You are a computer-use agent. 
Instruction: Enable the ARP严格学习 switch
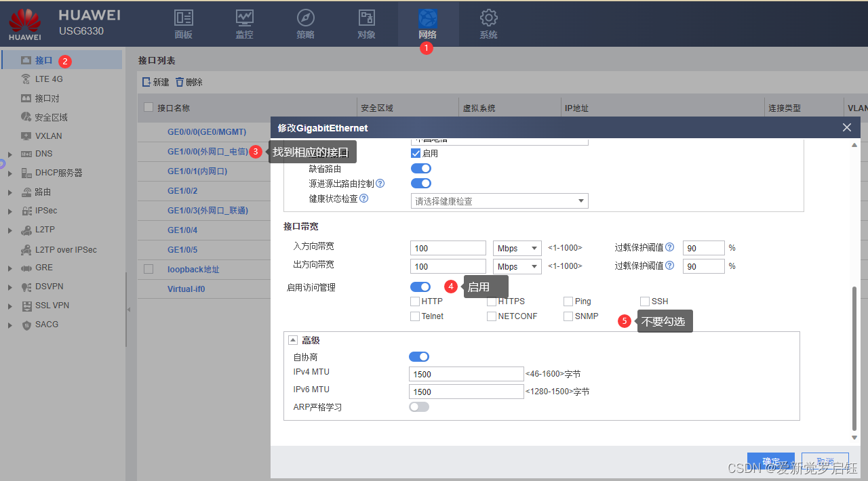pos(419,406)
